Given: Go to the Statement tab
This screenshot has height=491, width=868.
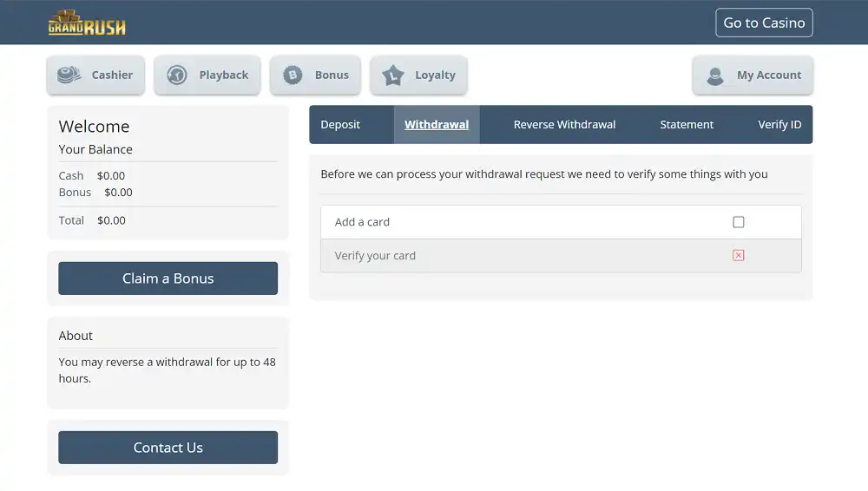Looking at the screenshot, I should click(687, 125).
